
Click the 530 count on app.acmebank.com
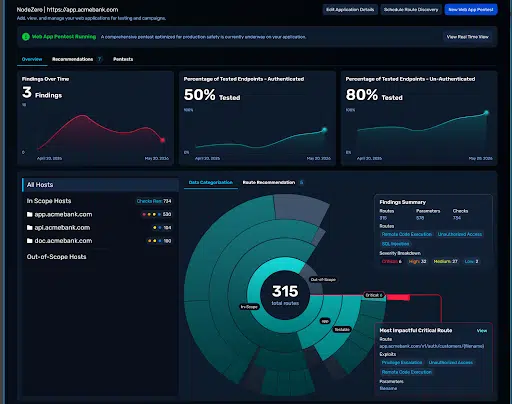pos(167,214)
